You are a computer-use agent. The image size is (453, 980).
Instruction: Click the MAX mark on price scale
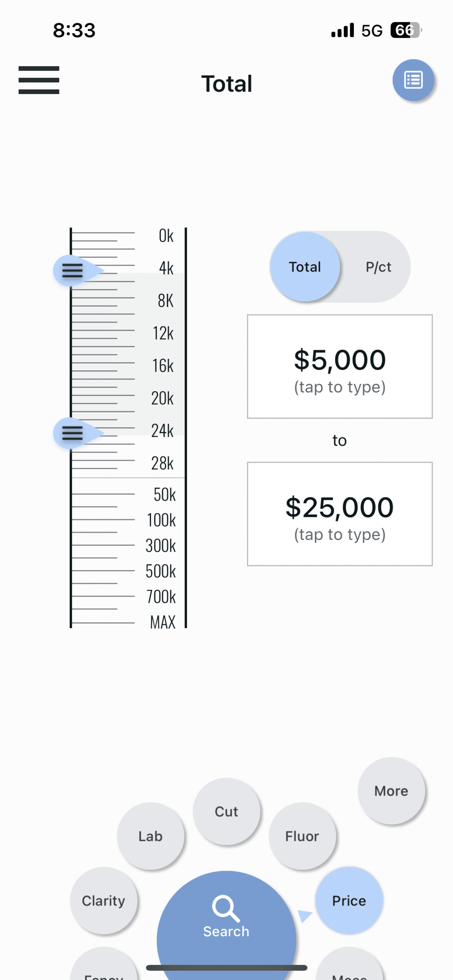(x=163, y=622)
